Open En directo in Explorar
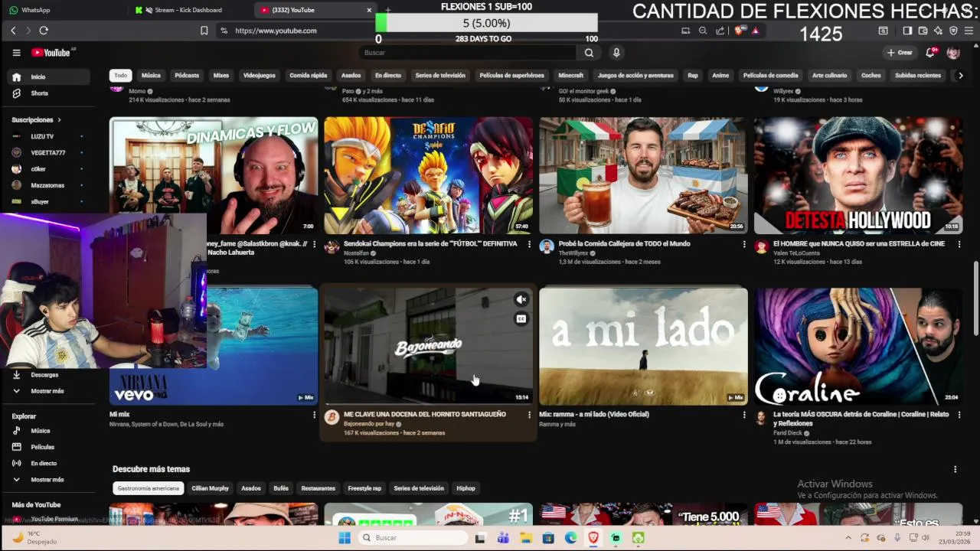 (x=47, y=464)
